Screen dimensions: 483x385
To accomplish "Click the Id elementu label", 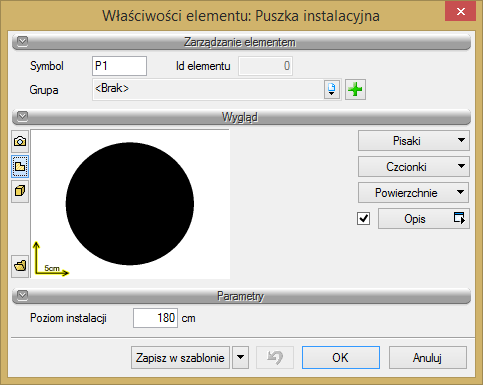I will [x=203, y=66].
